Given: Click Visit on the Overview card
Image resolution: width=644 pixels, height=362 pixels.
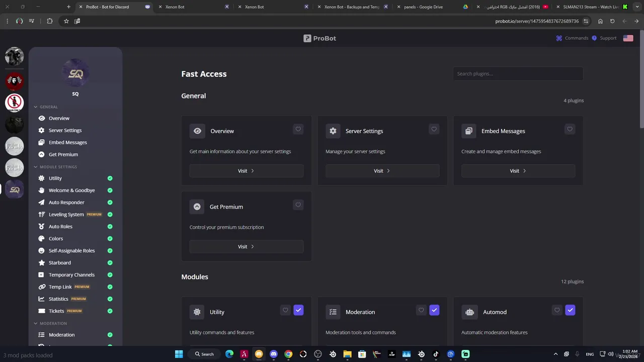Looking at the screenshot, I should point(247,171).
